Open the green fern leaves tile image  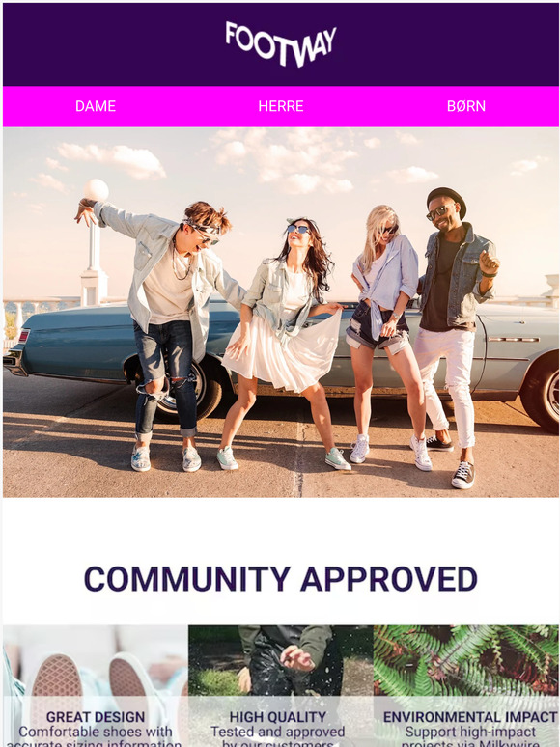pos(466,686)
